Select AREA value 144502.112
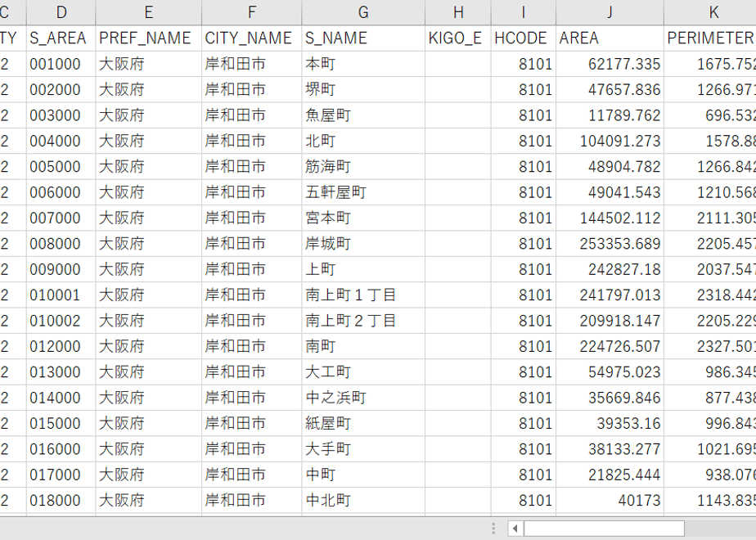 (x=610, y=218)
